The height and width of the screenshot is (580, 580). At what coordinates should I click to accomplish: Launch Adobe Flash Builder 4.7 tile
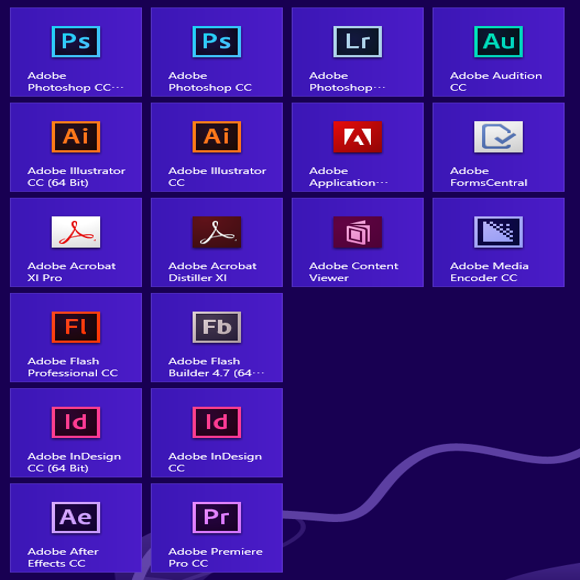[217, 337]
